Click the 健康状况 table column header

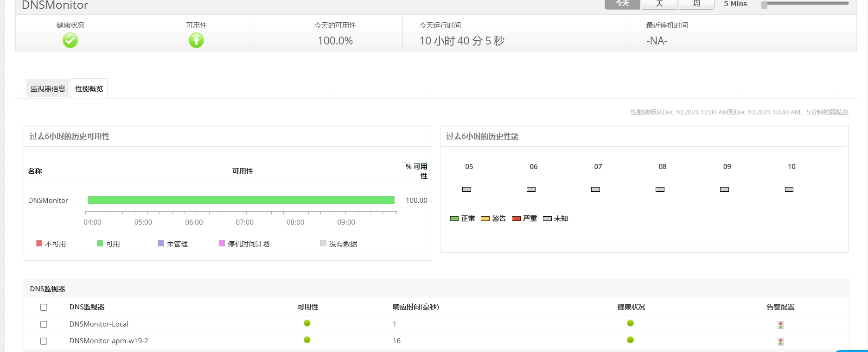tap(631, 307)
